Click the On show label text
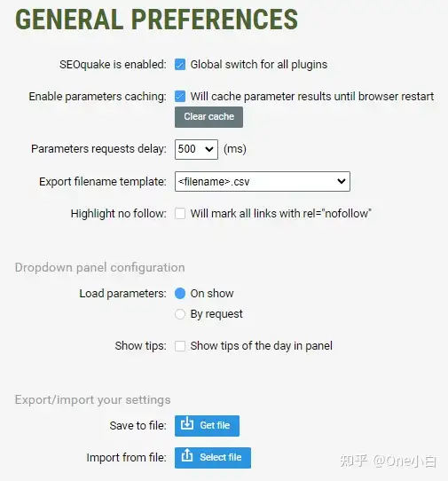Screen dimensions: 448x481 212,294
